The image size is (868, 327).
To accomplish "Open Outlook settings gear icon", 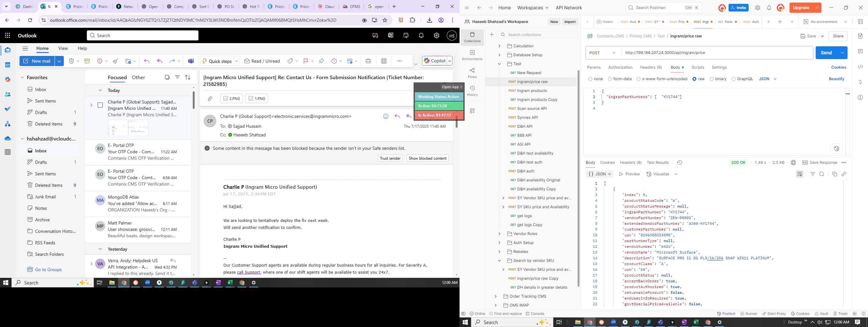I will [436, 35].
